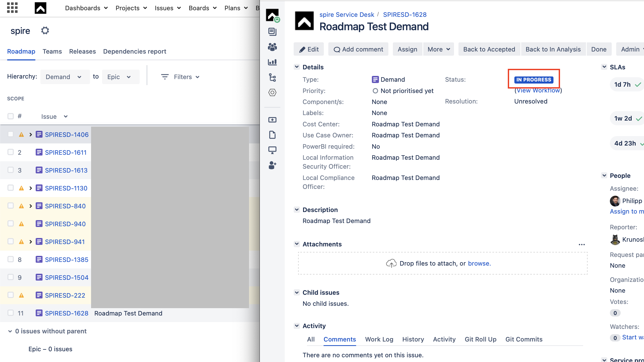The height and width of the screenshot is (362, 644).
Task: Collapse the issues without parent section
Action: point(10,331)
